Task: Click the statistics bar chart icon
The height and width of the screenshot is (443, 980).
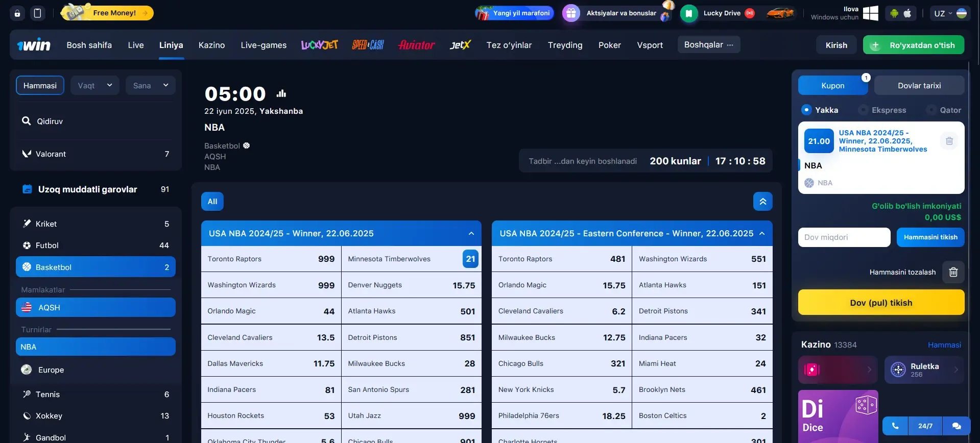Action: 281,93
